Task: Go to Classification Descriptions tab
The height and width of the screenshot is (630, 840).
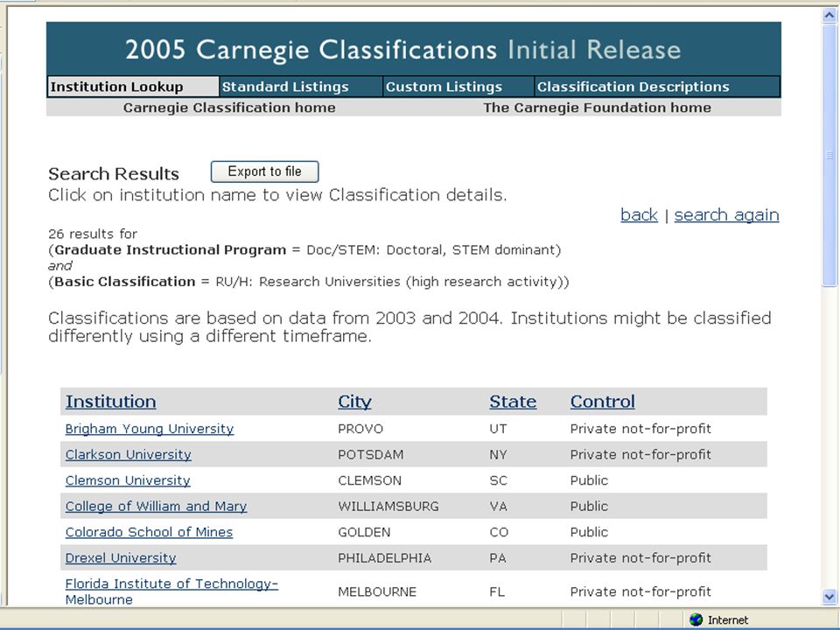Action: click(x=657, y=87)
